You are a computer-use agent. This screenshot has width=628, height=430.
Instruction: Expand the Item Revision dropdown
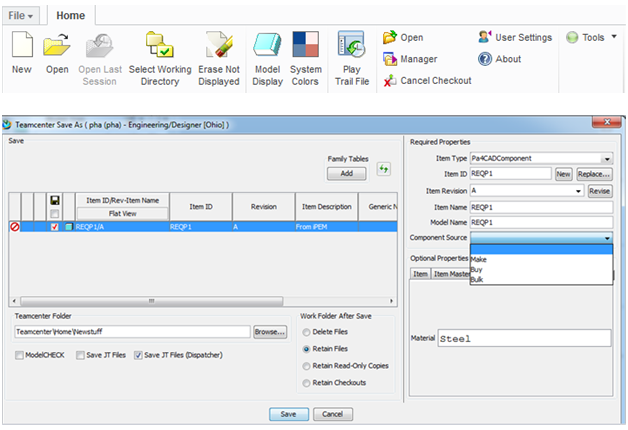pos(578,191)
